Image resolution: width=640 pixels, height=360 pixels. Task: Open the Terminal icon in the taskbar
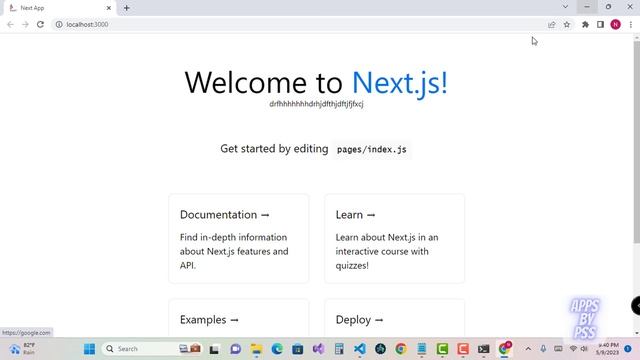(x=484, y=349)
